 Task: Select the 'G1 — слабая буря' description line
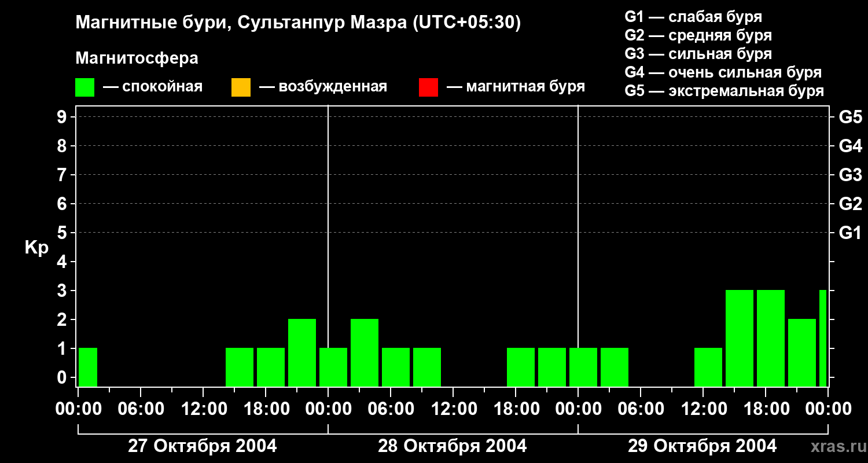pyautogui.click(x=693, y=17)
